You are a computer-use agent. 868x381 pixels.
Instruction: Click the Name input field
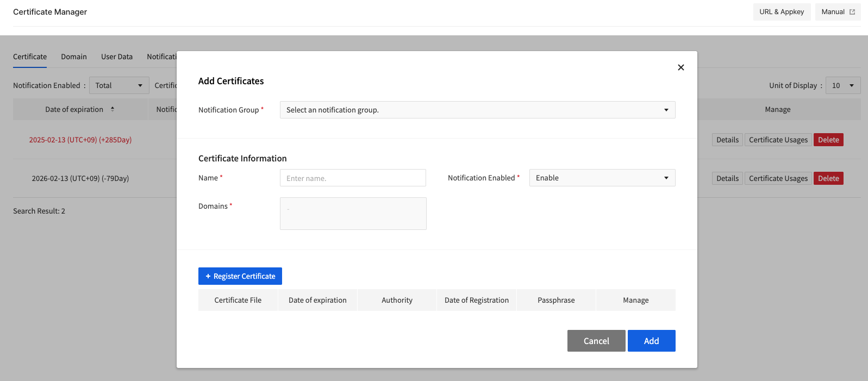pyautogui.click(x=353, y=178)
